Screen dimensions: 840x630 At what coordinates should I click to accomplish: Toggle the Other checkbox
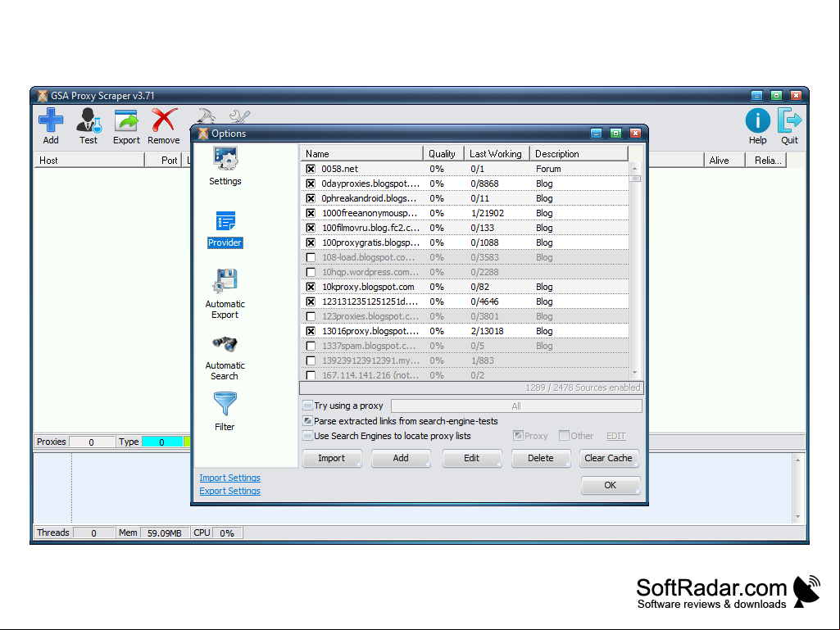[x=564, y=436]
